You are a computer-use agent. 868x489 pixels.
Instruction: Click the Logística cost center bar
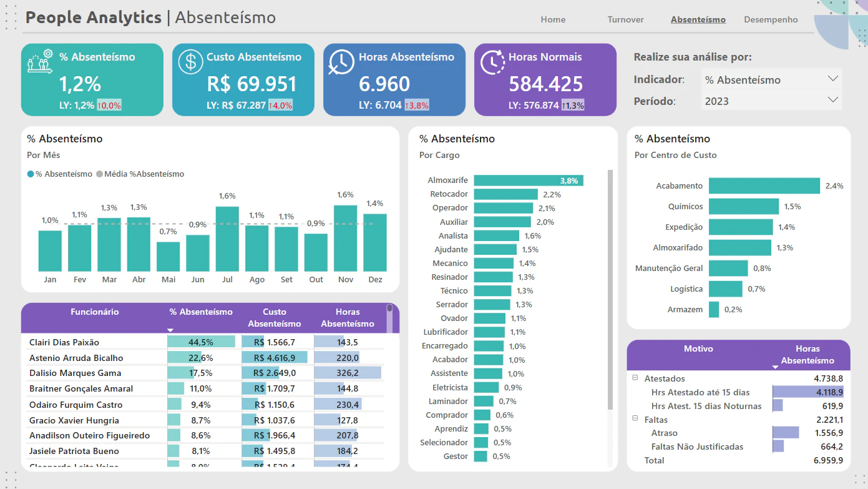pos(726,289)
